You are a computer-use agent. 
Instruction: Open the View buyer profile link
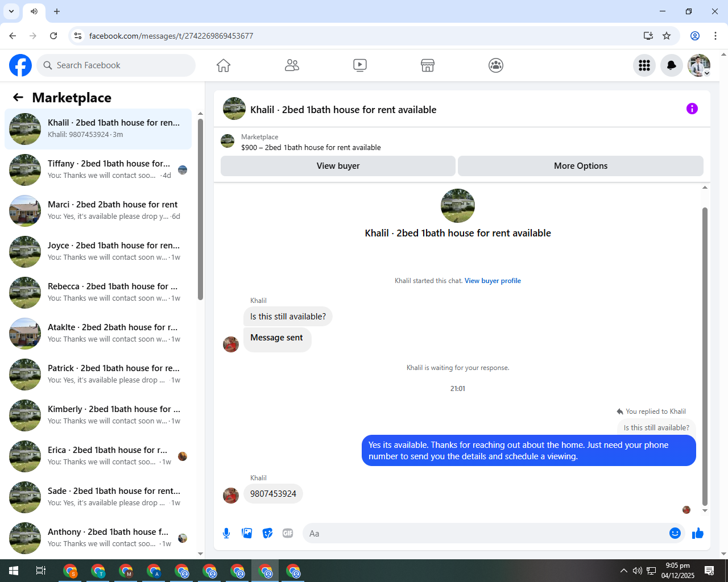(x=493, y=281)
